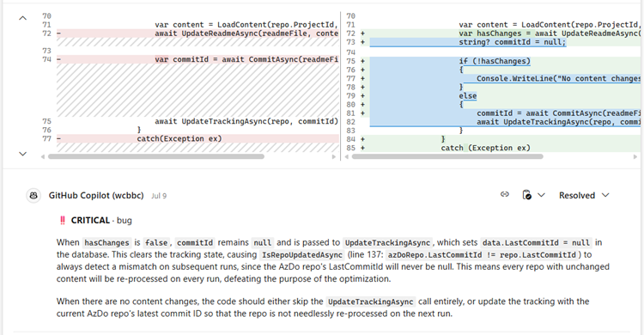Screen dimensions: 644x335
Task: Open the dropdown arrow next to the clipboard icon
Action: tap(541, 195)
